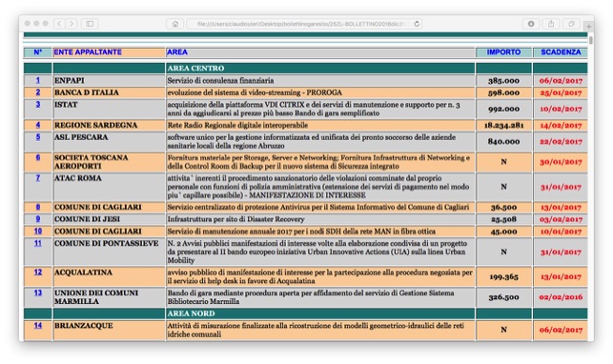
Task: Open entry number 10 link
Action: [x=38, y=231]
